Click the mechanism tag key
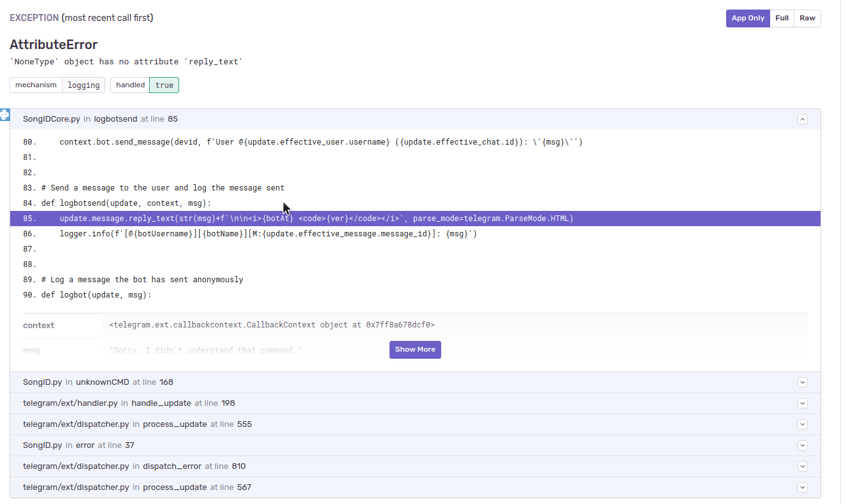This screenshot has height=504, width=846. click(36, 85)
